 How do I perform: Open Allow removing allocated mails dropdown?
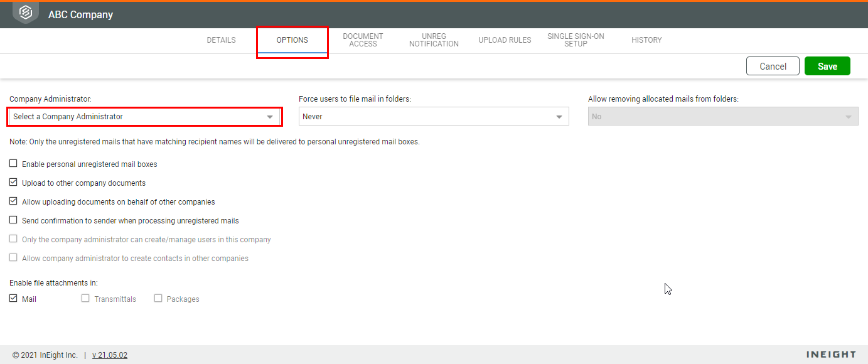(723, 117)
